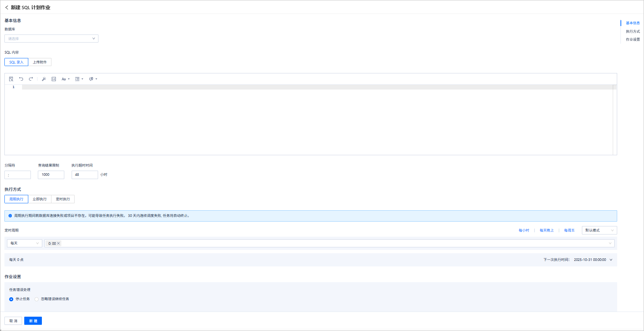This screenshot has height=331, width=644.
Task: Open the Aa text case menu
Action: [65, 79]
